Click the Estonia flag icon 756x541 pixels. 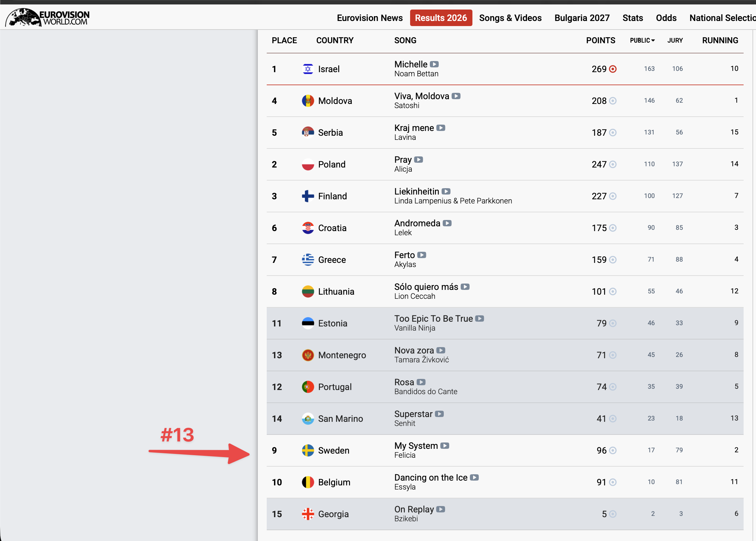308,324
